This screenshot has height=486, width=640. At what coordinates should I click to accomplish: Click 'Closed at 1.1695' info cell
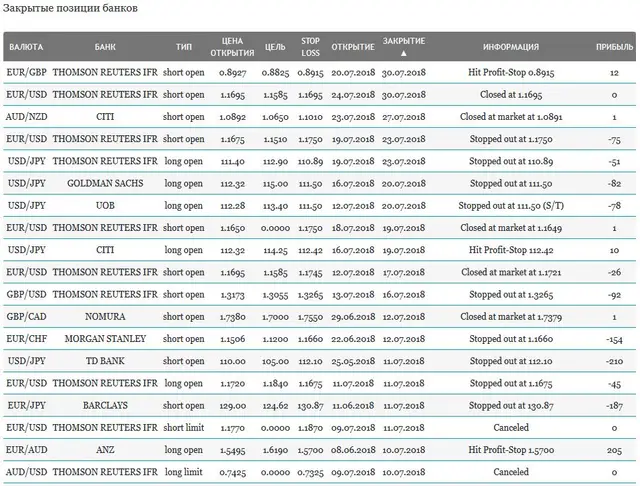(511, 95)
